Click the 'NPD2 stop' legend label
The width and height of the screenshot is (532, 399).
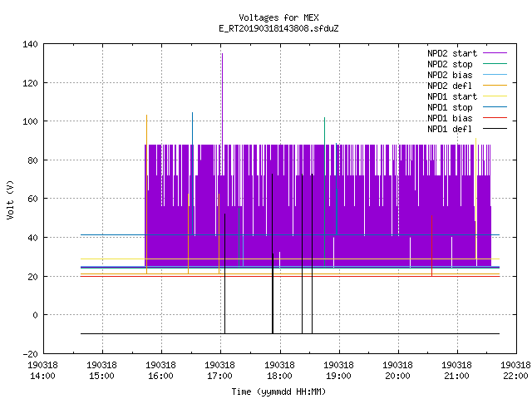point(450,64)
